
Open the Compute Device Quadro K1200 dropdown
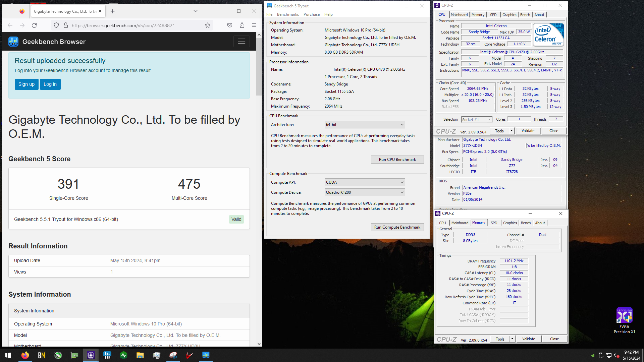click(x=365, y=192)
